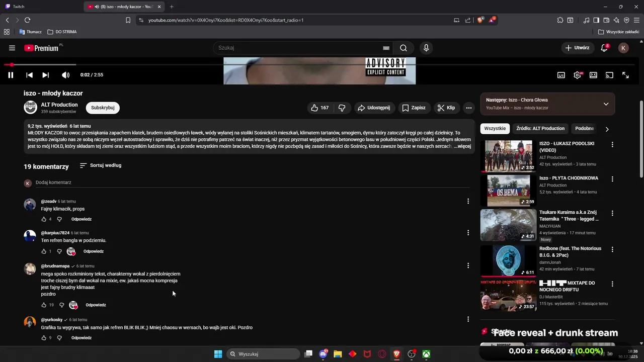Like the video with 167 likes
Screen dimensions: 644x362
pyautogui.click(x=319, y=108)
